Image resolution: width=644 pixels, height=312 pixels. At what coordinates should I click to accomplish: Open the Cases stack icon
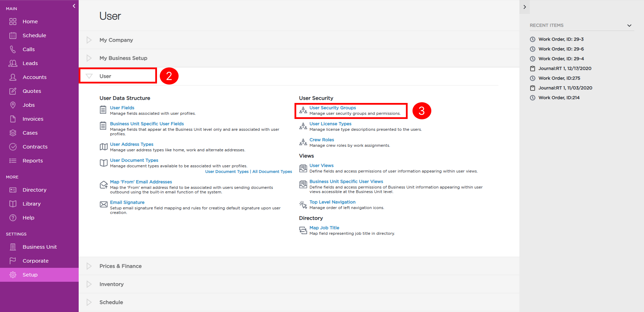click(x=13, y=133)
